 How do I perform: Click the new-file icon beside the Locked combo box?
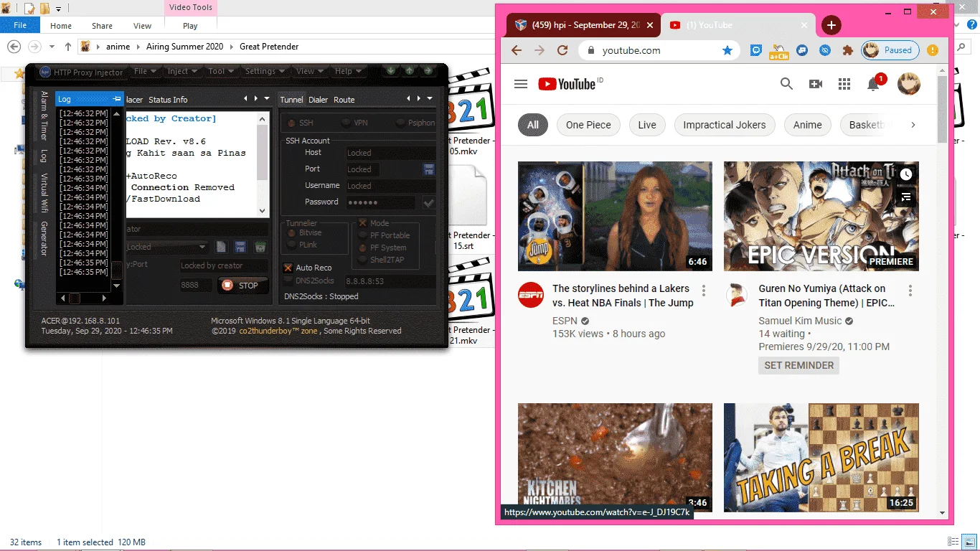point(222,247)
